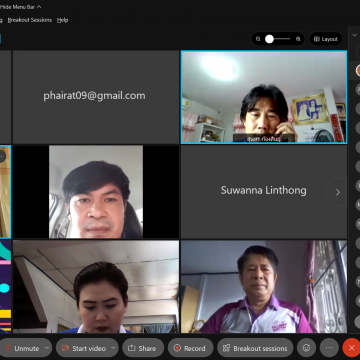Viewport: 360px width, 360px height.
Task: Unmute the microphone
Action: (22, 348)
